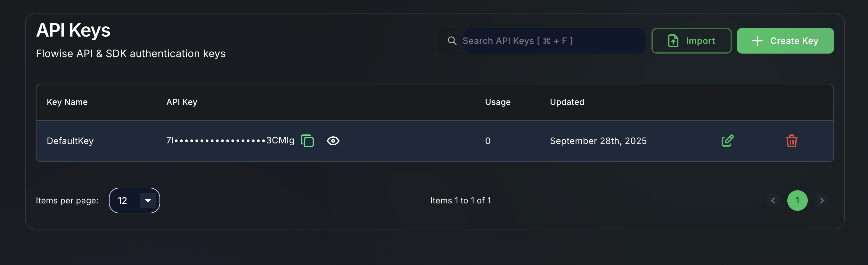Screen dimensions: 868x265
Task: Go to next page with right arrow
Action: click(822, 200)
